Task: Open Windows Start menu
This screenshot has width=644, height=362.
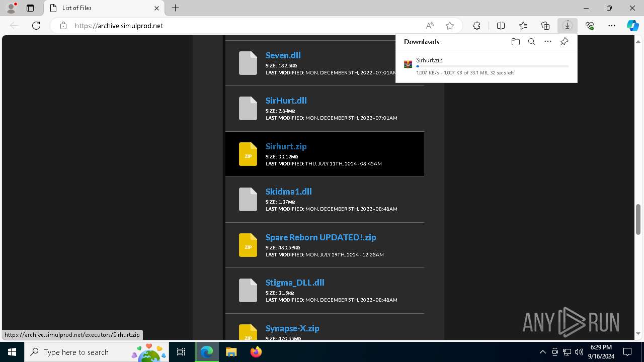Action: [12, 352]
